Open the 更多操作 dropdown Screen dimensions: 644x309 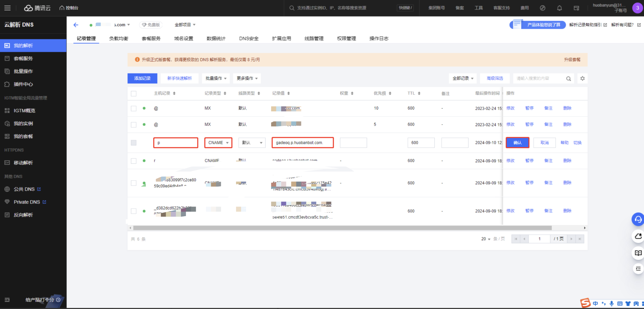[247, 79]
